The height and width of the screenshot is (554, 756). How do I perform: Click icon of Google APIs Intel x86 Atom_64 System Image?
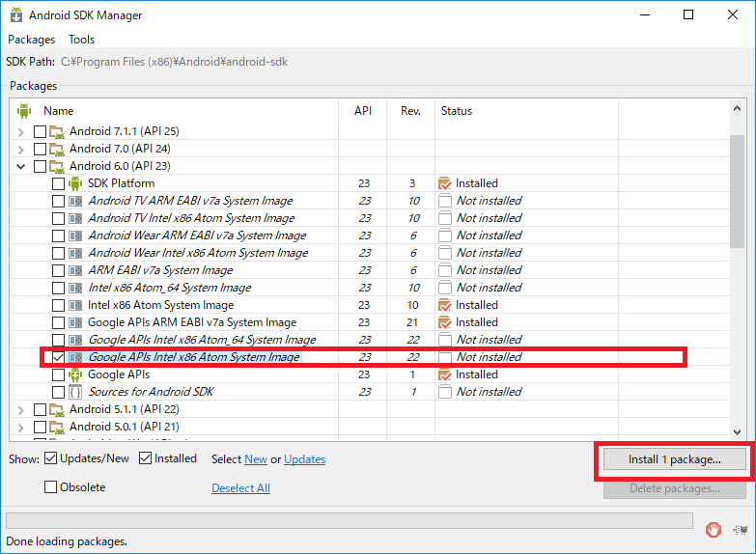click(75, 340)
